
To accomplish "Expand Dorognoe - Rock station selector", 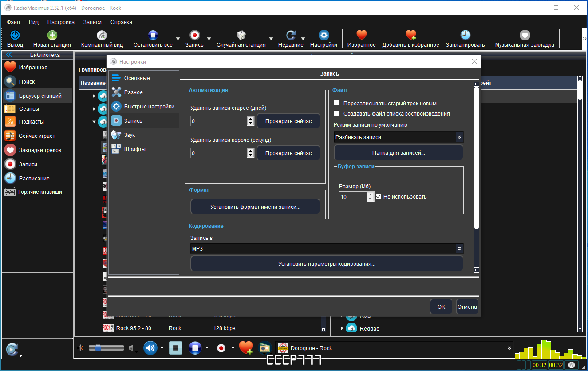I will (509, 348).
